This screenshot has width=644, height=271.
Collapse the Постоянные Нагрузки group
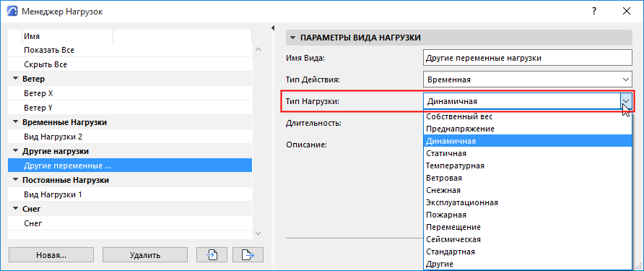tap(16, 180)
